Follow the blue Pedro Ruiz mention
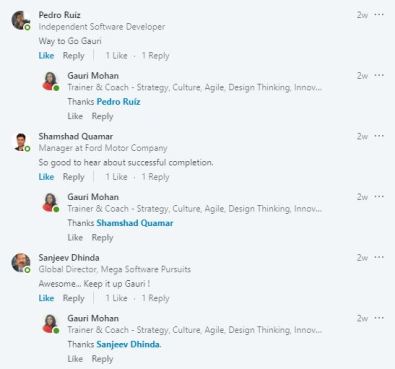Viewport: 395px width, 369px height. [x=118, y=102]
